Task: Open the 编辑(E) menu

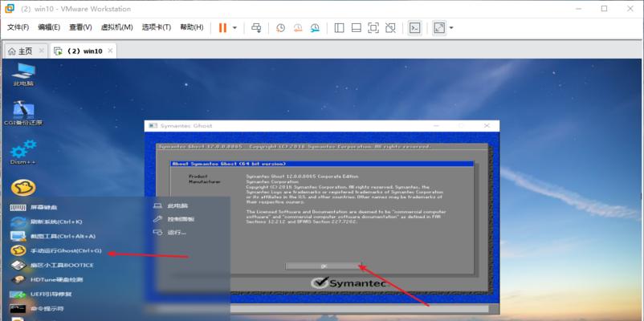Action: [x=49, y=27]
